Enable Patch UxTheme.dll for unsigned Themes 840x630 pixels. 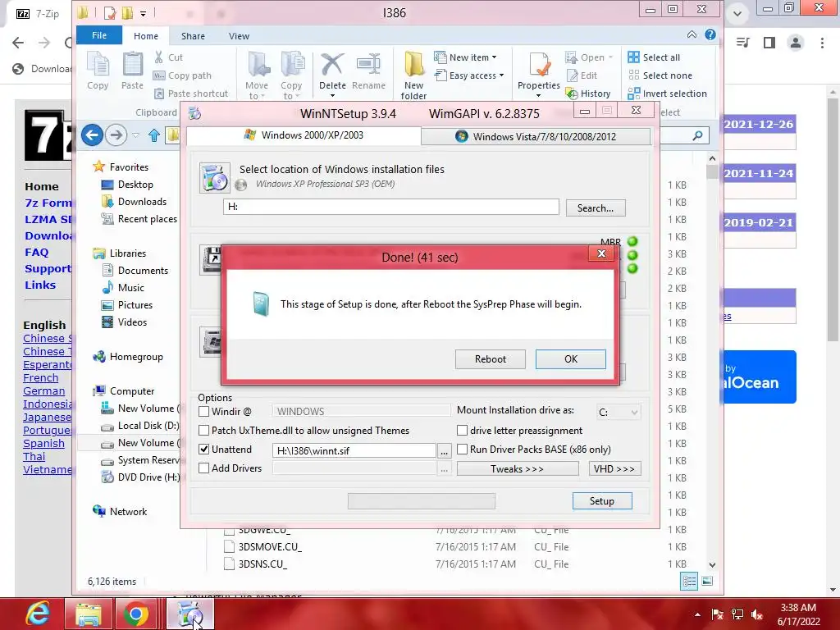203,430
